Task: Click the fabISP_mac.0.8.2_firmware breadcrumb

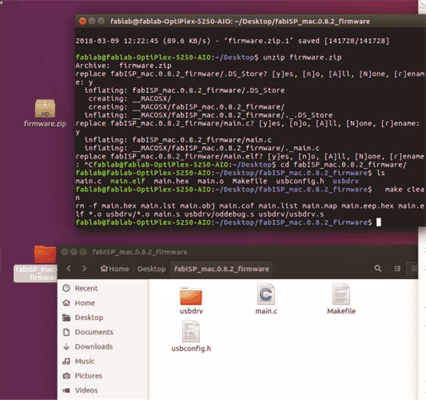Action: tap(222, 269)
